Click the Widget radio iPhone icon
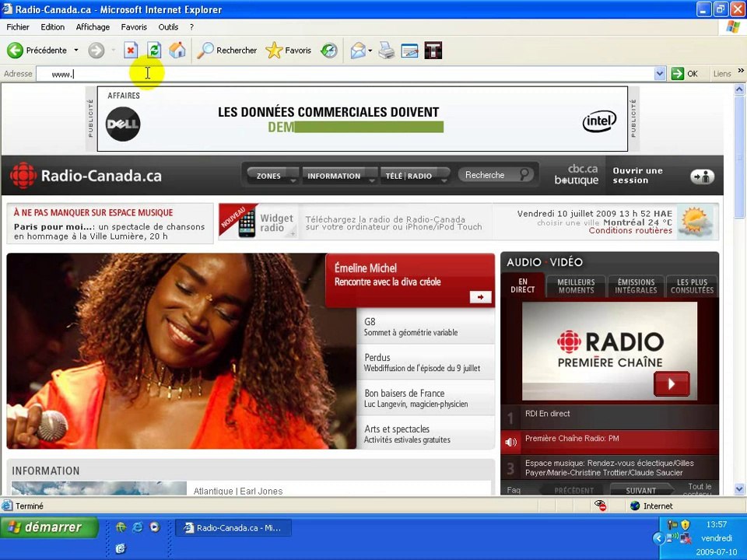Viewport: 747px width, 560px height. [x=247, y=223]
